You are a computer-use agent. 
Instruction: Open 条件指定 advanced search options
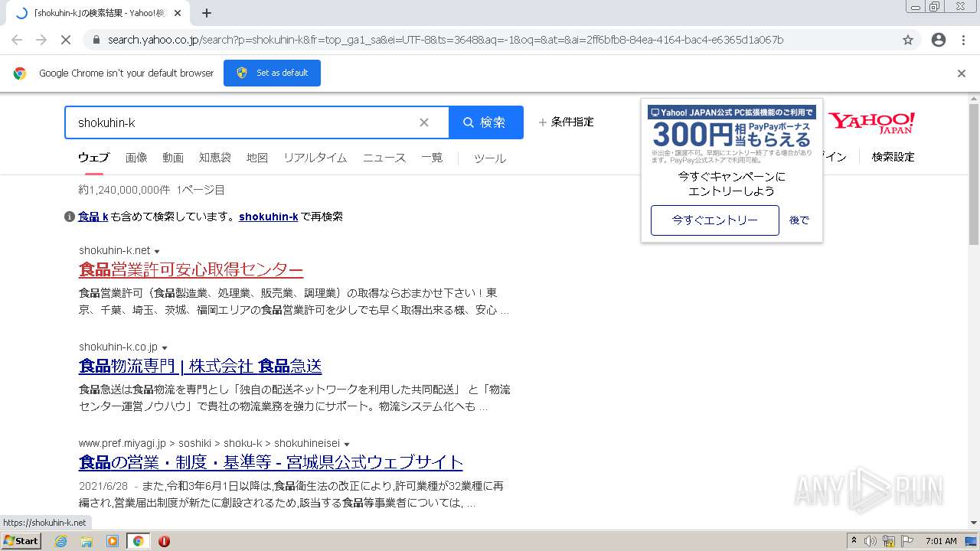pos(566,122)
